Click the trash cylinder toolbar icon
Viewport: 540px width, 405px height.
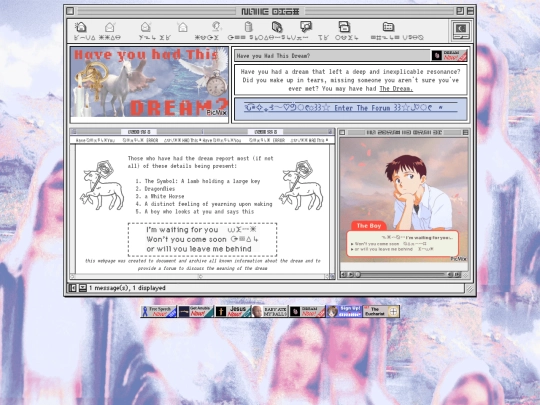[x=248, y=27]
